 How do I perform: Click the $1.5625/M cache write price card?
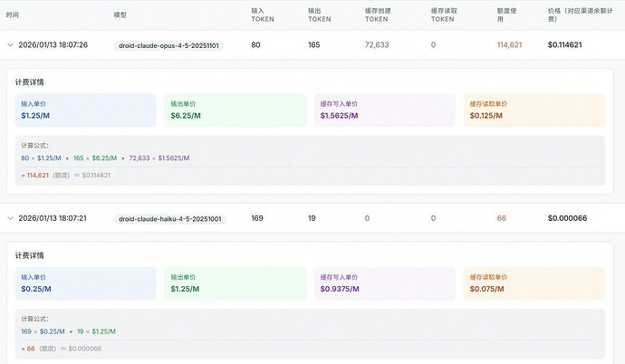385,110
